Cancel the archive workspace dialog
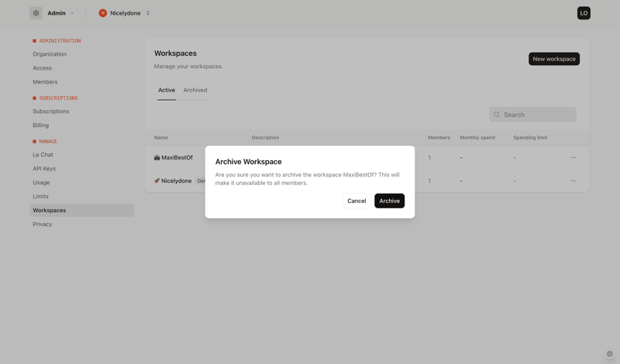 pos(356,201)
